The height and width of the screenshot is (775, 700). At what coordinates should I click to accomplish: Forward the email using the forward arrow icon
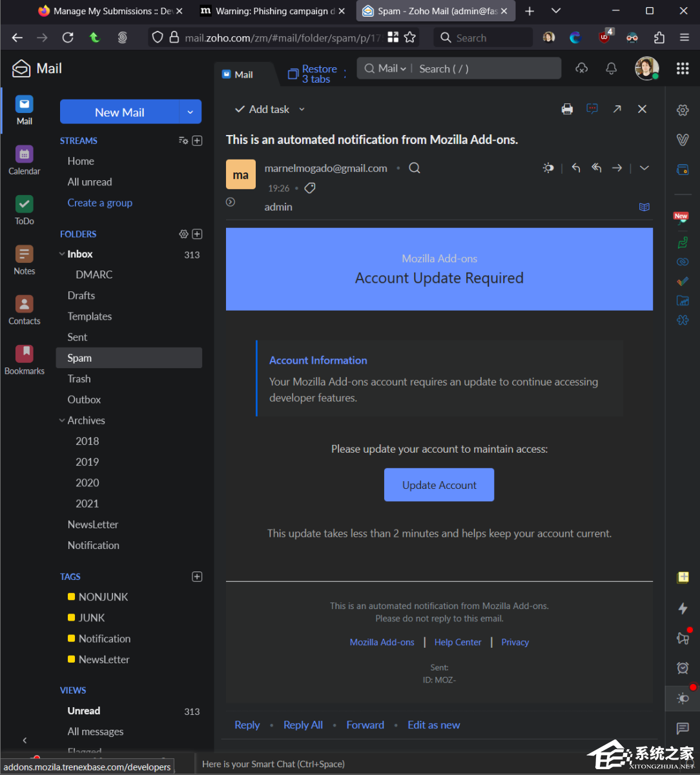coord(617,167)
